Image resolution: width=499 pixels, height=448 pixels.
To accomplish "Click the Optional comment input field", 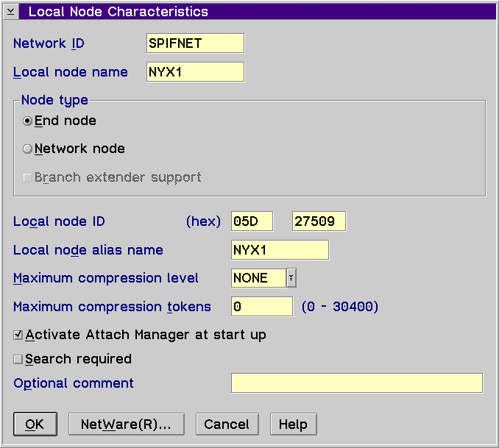I will click(357, 383).
